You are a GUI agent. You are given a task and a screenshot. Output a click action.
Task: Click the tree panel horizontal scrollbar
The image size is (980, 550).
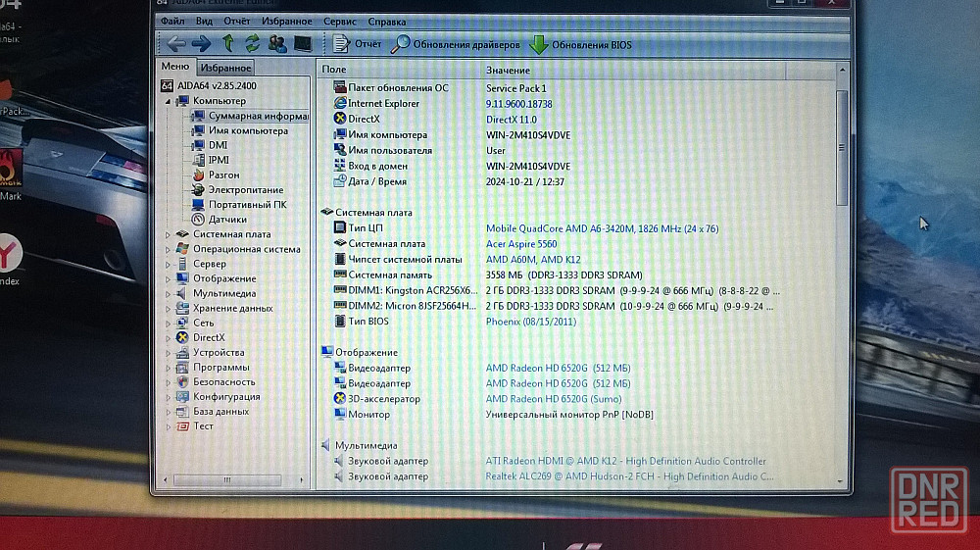pos(227,480)
